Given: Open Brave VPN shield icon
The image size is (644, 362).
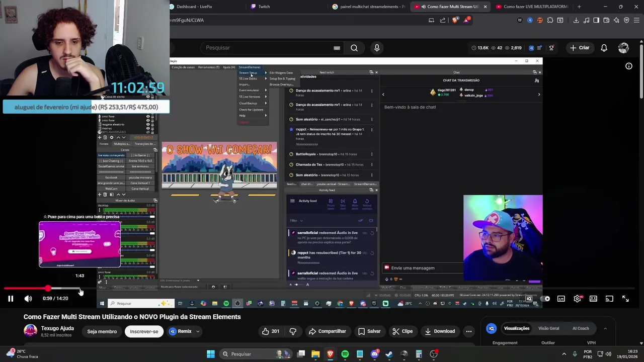Looking at the screenshot, I should [626, 20].
